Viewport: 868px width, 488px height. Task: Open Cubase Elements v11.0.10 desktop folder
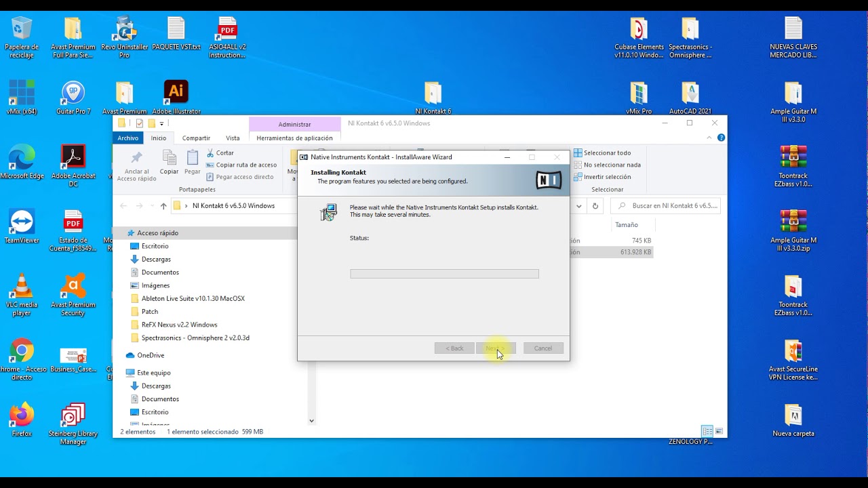pyautogui.click(x=639, y=37)
